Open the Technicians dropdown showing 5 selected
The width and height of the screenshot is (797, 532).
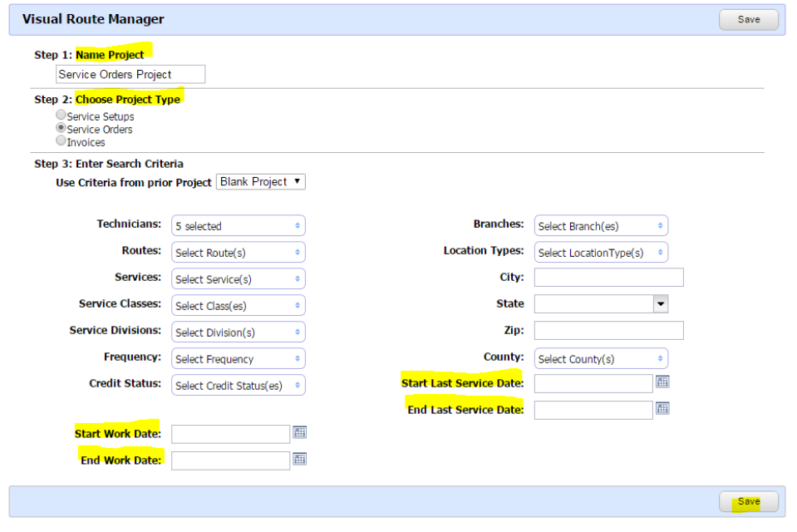(238, 225)
